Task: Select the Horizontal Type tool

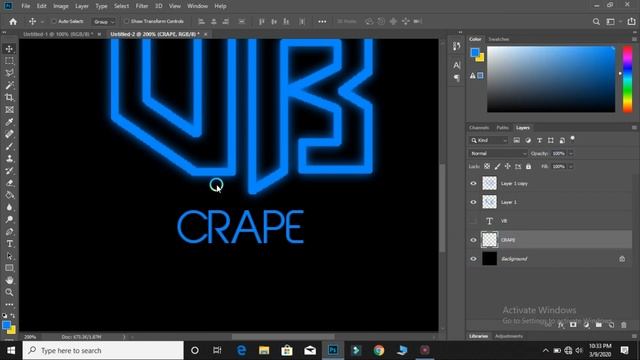Action: click(9, 244)
